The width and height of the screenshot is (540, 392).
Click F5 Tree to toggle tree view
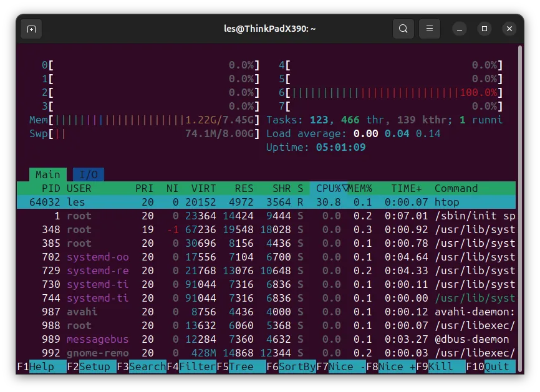(x=241, y=366)
